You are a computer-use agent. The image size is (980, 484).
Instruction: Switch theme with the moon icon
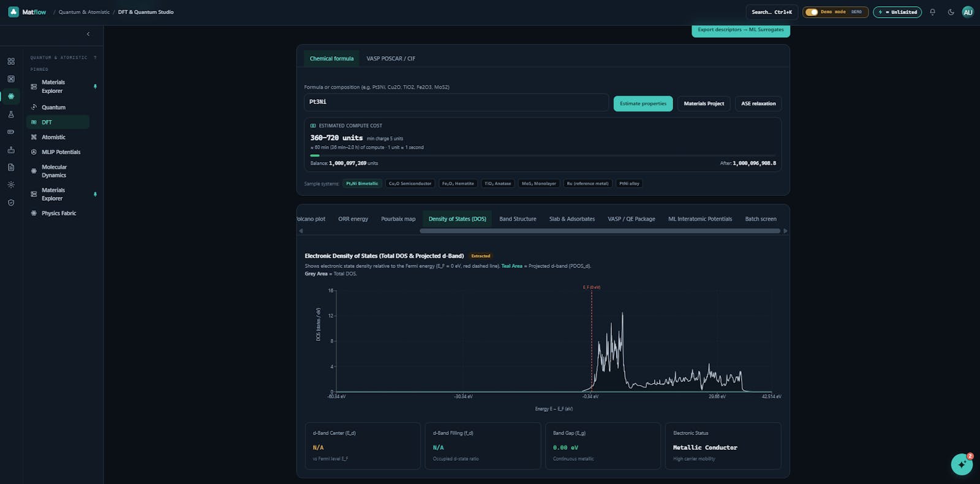951,12
